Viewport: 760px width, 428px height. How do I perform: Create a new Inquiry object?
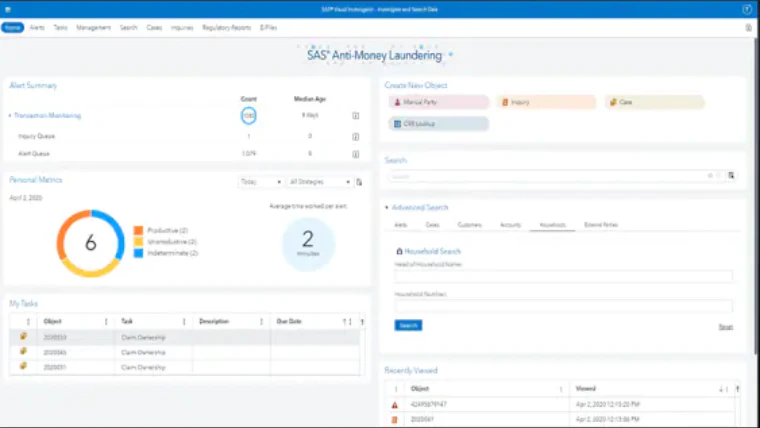546,102
